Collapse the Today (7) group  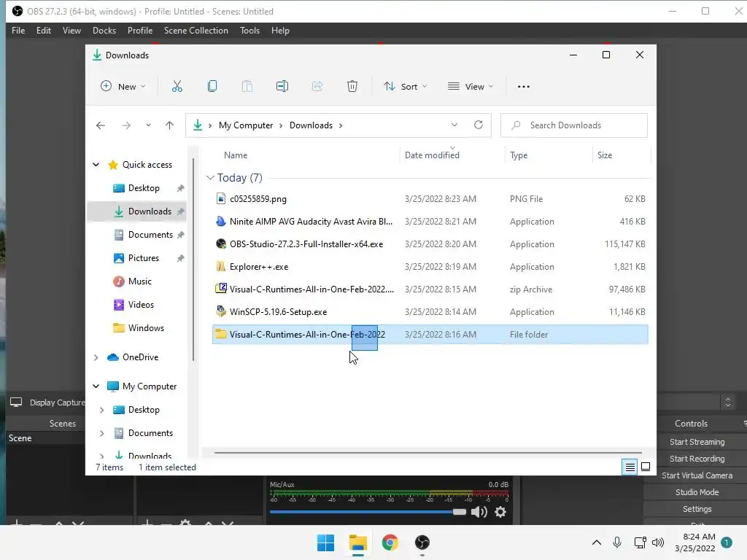point(210,178)
